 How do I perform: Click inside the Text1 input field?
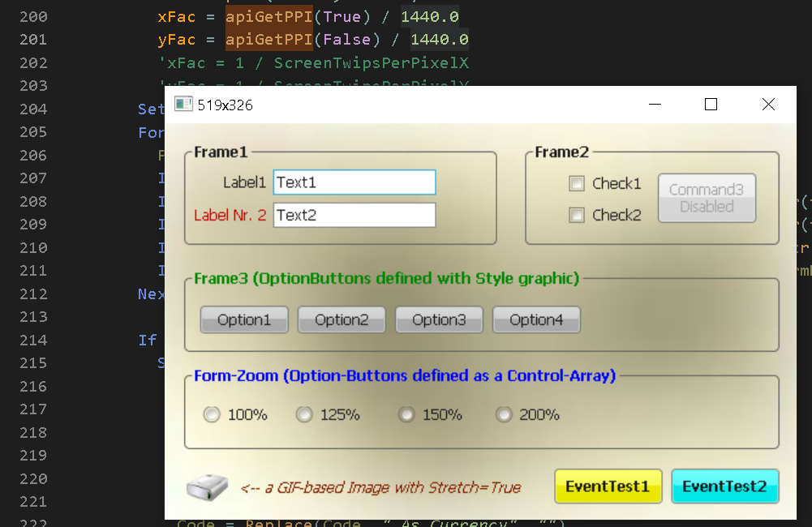tap(354, 182)
